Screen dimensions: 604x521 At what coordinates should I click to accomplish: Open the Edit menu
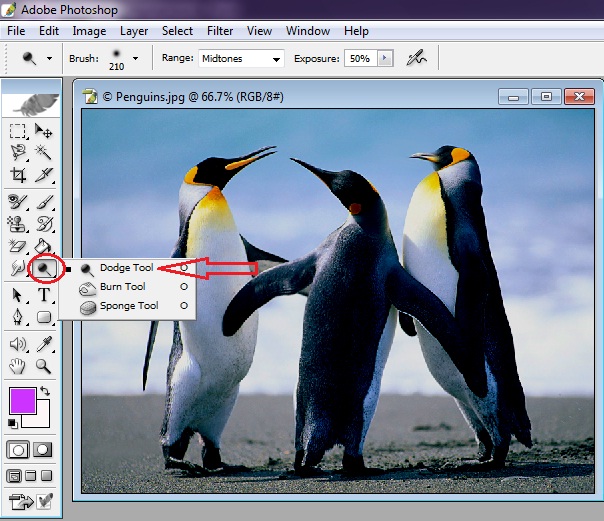49,31
